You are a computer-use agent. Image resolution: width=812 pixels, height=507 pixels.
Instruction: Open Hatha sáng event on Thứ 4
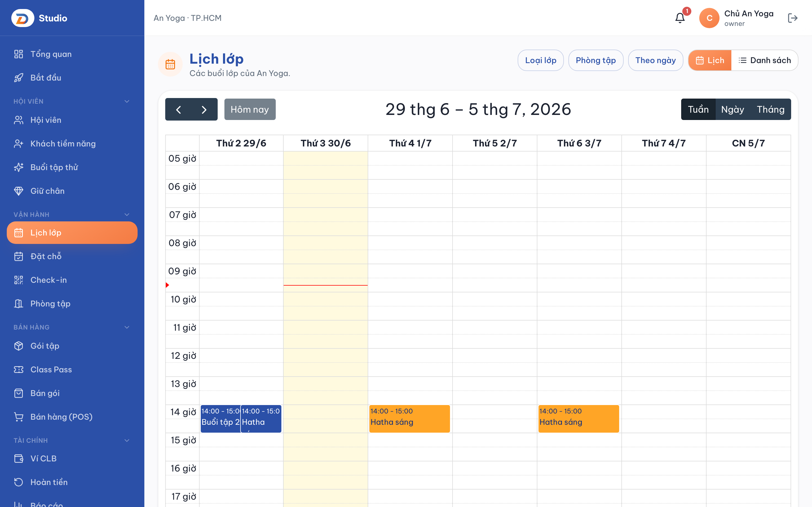click(409, 419)
